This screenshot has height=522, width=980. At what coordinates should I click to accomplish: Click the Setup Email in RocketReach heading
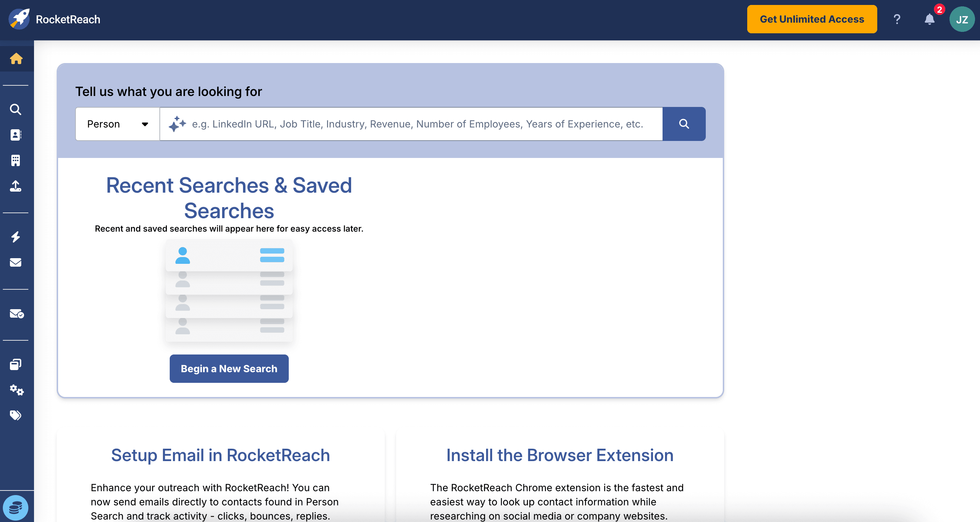tap(221, 455)
